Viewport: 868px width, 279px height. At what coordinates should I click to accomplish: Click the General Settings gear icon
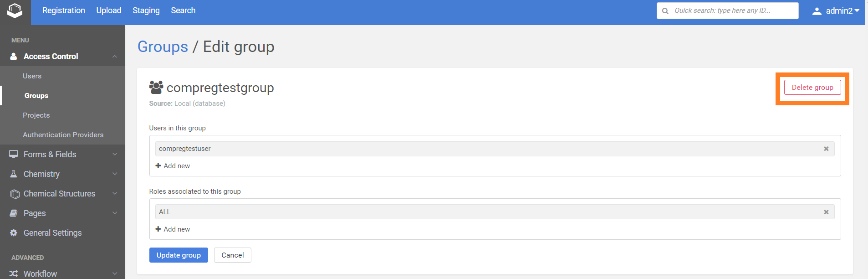pyautogui.click(x=14, y=233)
